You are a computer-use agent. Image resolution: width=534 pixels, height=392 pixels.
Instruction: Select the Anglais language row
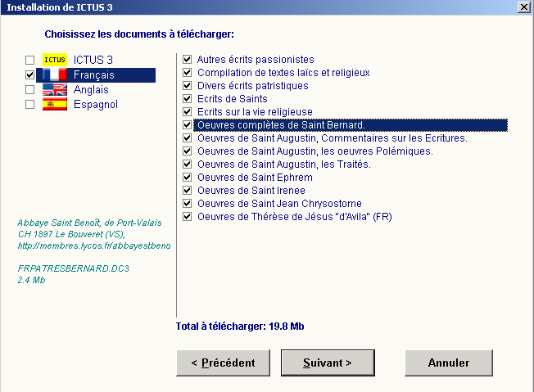tap(91, 89)
